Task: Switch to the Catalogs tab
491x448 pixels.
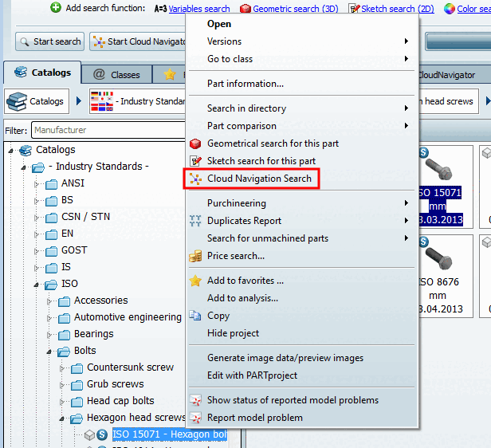Action: [42, 73]
